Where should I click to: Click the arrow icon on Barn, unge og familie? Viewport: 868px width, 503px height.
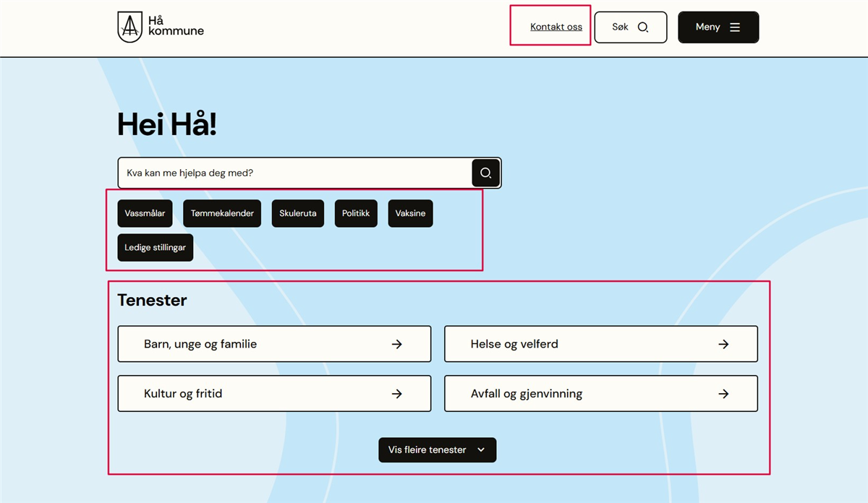point(396,344)
